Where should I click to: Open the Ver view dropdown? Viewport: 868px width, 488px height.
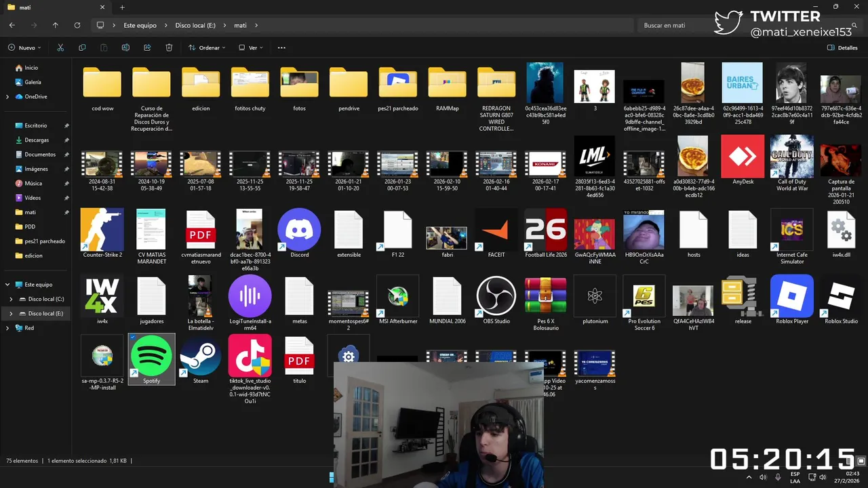(251, 47)
